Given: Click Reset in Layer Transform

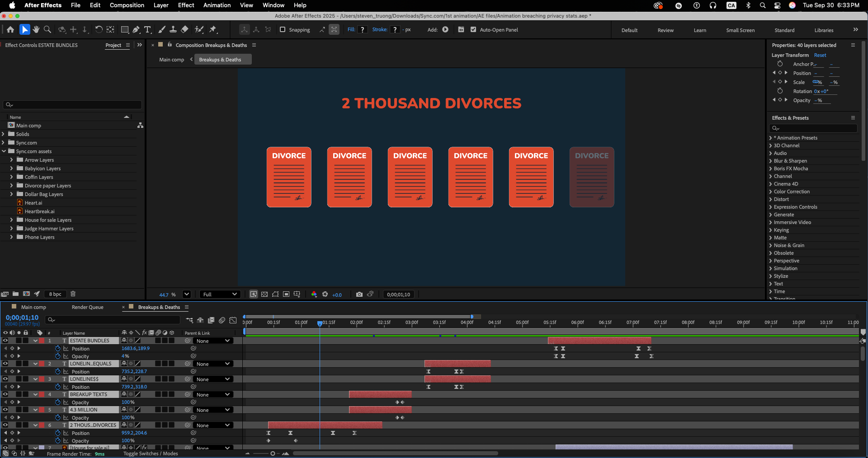Looking at the screenshot, I should coord(820,55).
